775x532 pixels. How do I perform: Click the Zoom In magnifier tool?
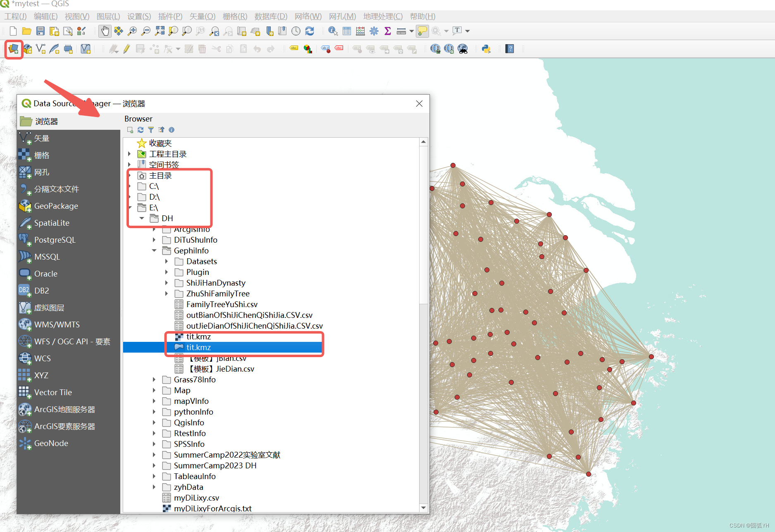pyautogui.click(x=132, y=31)
